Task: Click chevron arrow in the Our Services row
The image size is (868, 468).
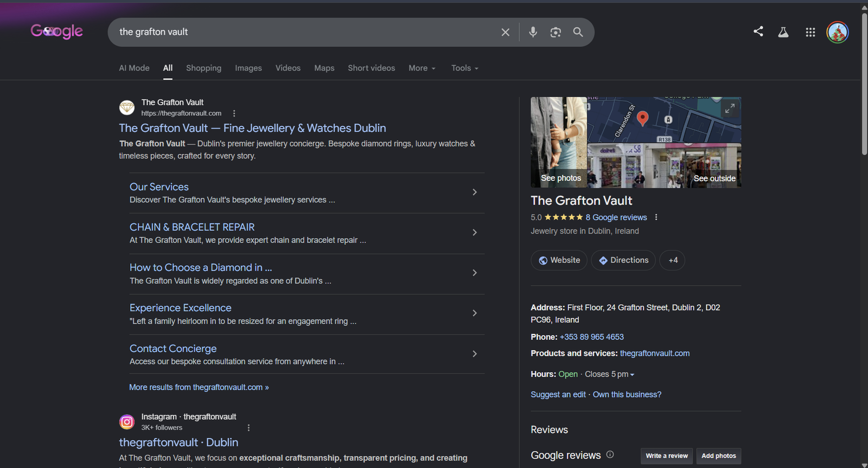Action: (475, 192)
